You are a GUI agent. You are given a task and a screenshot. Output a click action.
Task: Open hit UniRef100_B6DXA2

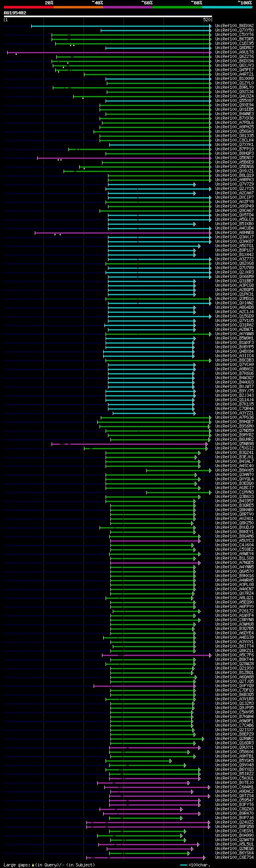[234, 26]
